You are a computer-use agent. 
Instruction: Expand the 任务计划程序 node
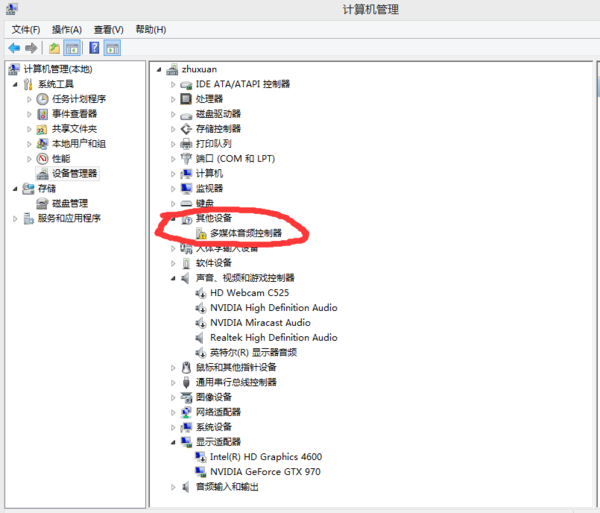[x=28, y=99]
